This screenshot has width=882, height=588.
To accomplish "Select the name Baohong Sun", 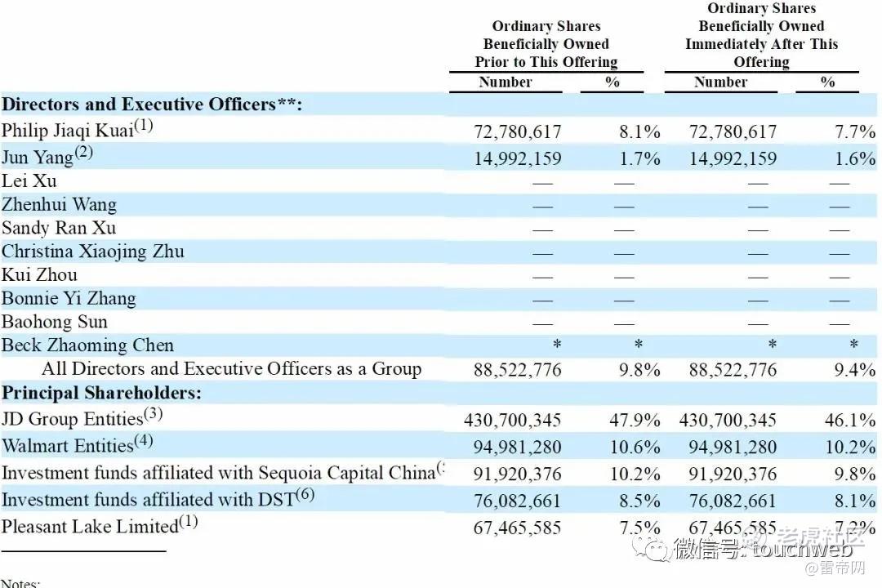I will coord(54,322).
